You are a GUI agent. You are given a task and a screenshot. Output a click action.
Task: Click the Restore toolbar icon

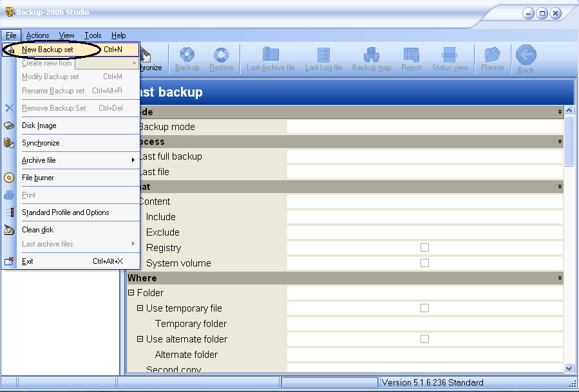(221, 55)
